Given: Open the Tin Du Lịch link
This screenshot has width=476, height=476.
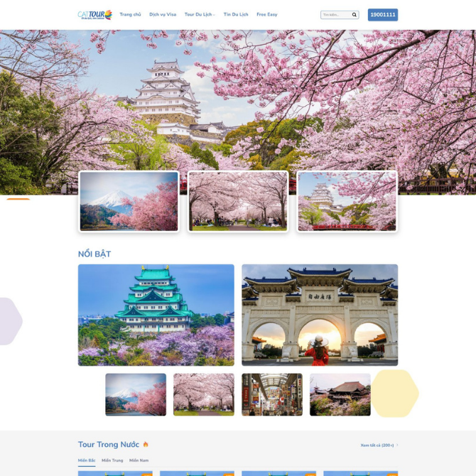Looking at the screenshot, I should (x=236, y=15).
